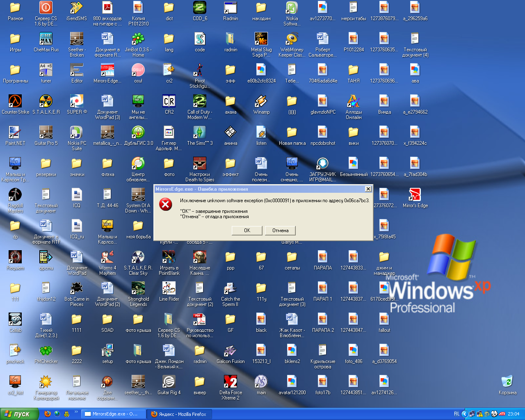Select the Paint.NET desktop icon
The width and height of the screenshot is (525, 420).
pyautogui.click(x=15, y=135)
